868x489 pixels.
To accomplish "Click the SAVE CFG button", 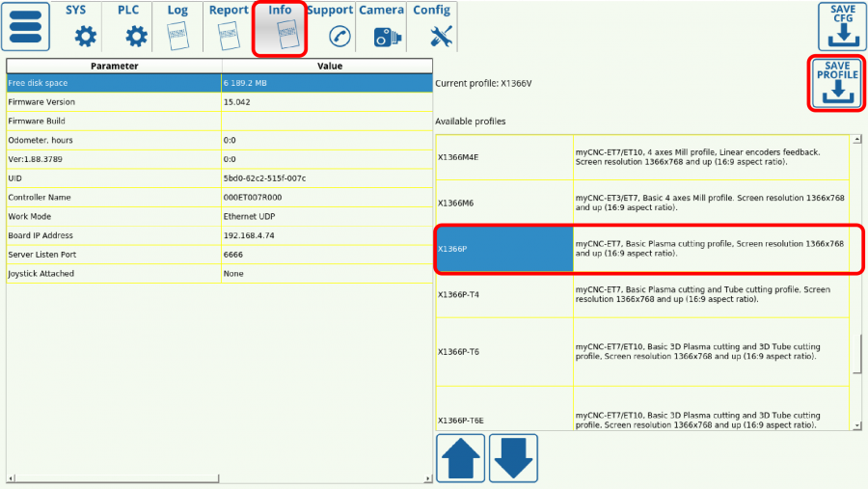I will tap(842, 26).
